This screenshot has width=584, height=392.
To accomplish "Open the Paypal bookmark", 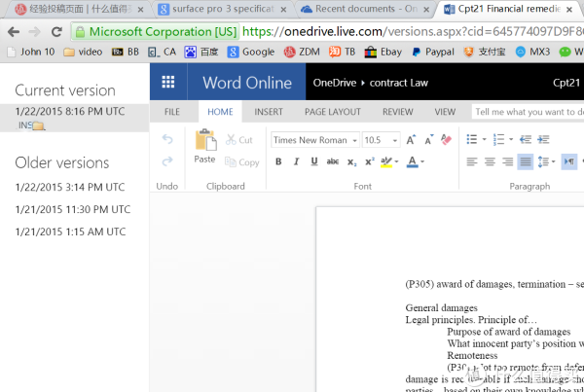I will (x=433, y=52).
